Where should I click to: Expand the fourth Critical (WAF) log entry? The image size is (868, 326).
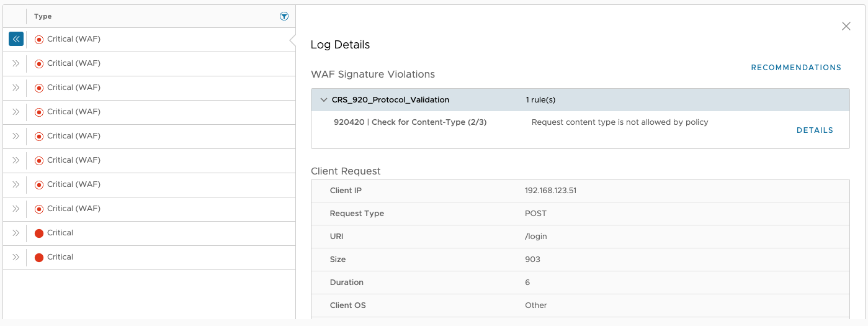(x=16, y=112)
